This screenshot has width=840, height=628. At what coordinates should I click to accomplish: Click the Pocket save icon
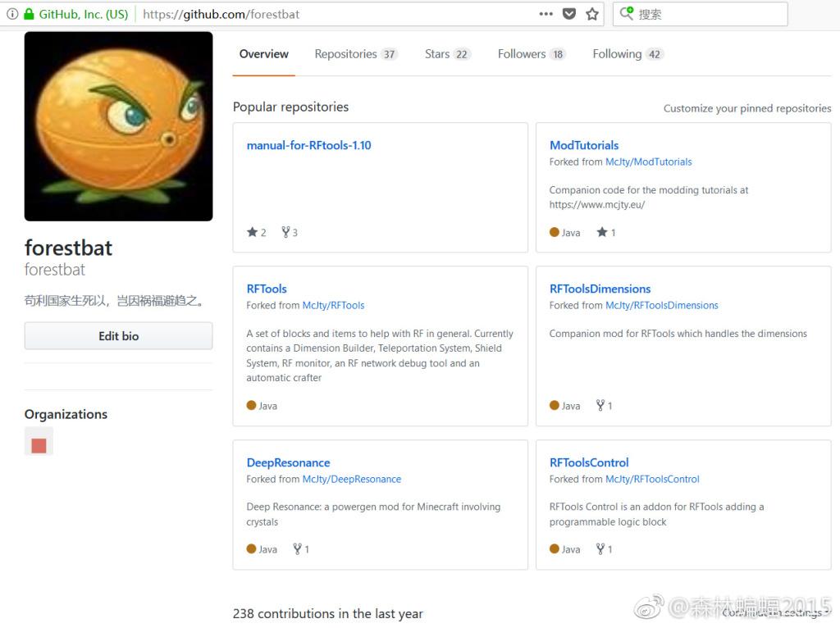569,14
